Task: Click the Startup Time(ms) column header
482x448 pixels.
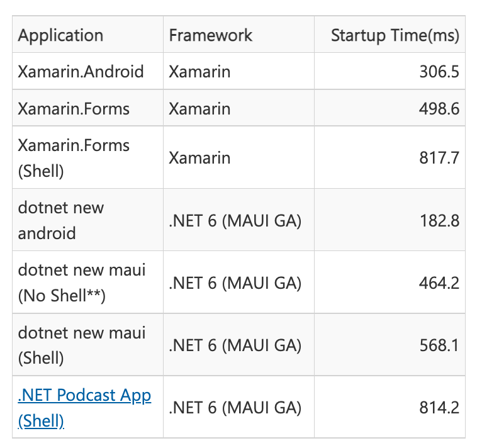Action: point(395,35)
